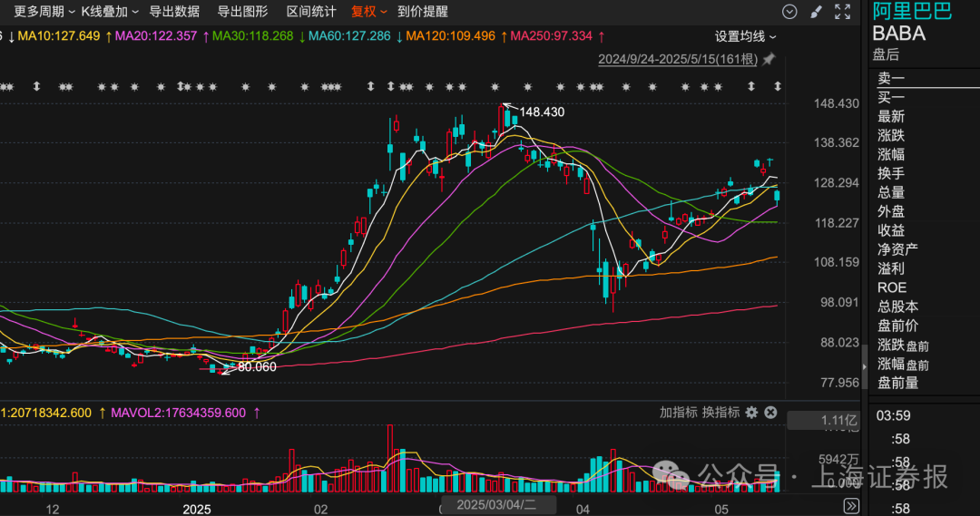The image size is (980, 516).
Task: Click the 2025 year label on time axis
Action: 196,509
